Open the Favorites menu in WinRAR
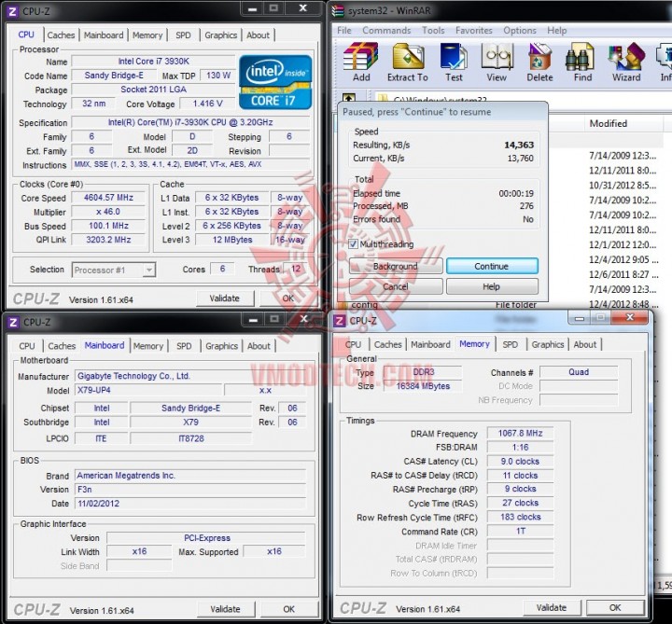The width and height of the screenshot is (672, 624). pyautogui.click(x=473, y=31)
